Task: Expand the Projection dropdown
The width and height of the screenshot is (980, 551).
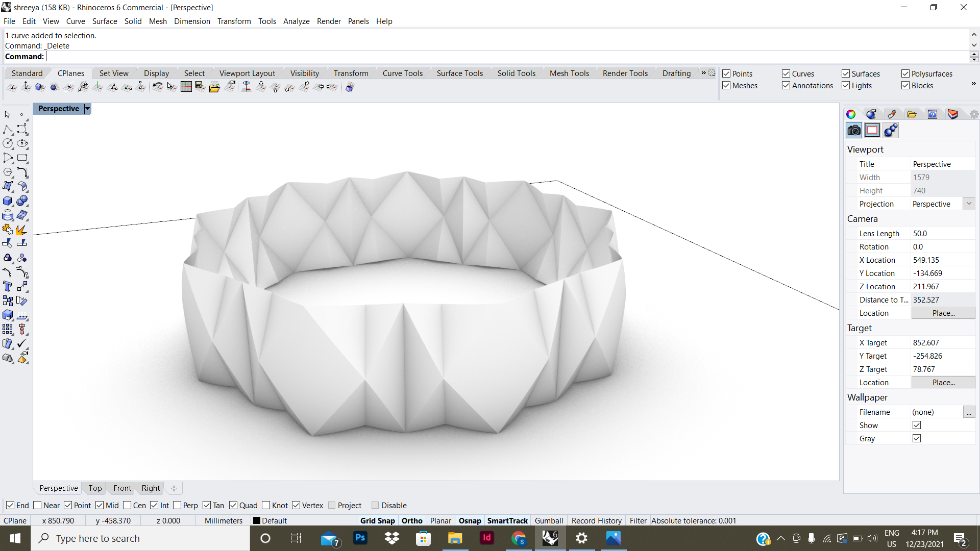Action: [969, 204]
